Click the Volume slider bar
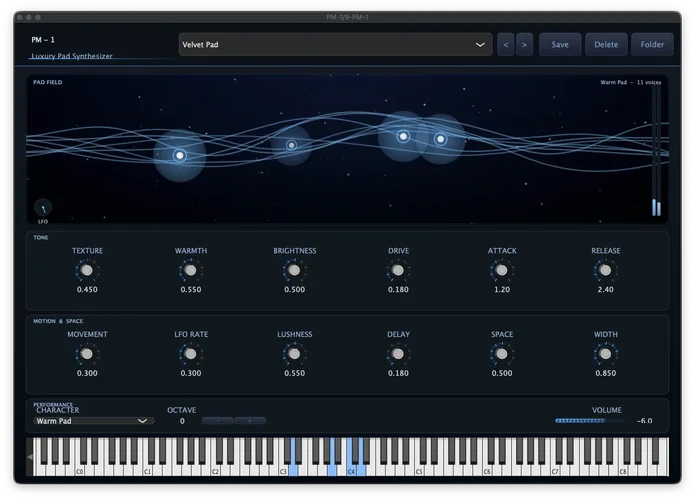 (x=590, y=421)
